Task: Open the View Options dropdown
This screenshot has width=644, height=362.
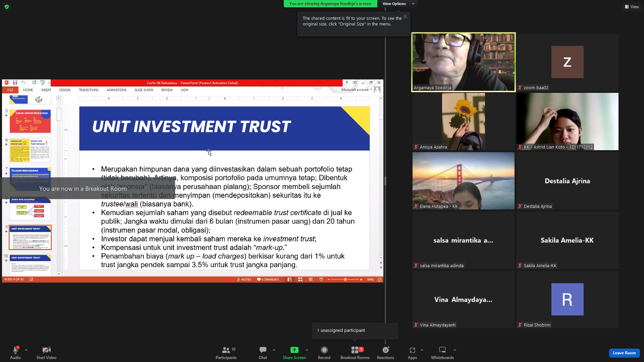Action: (x=398, y=4)
